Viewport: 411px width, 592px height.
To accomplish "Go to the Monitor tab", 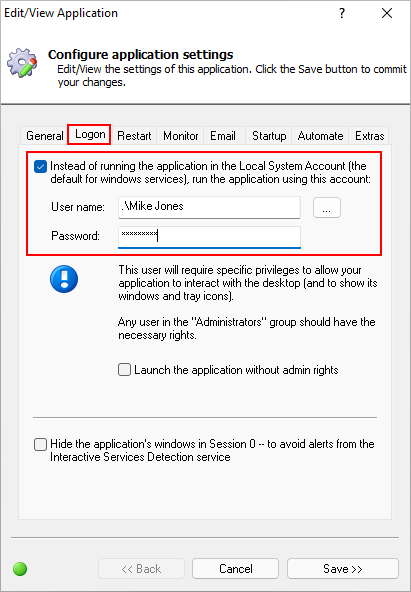I will [x=181, y=136].
